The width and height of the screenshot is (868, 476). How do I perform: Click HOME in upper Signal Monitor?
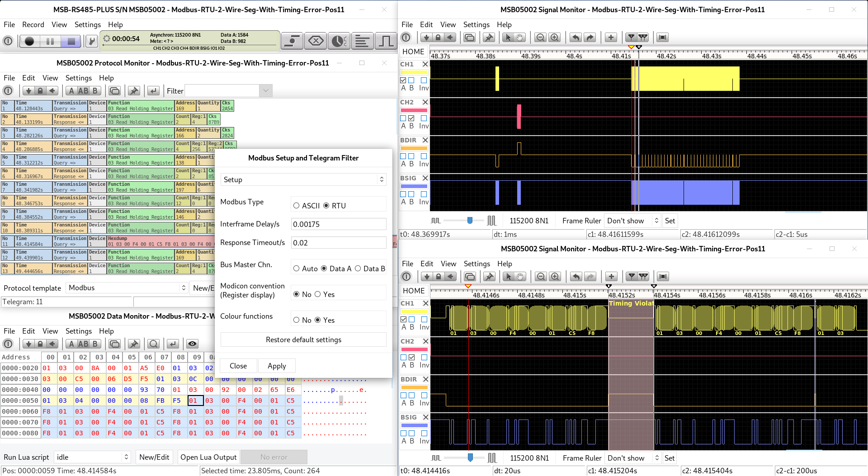[413, 52]
